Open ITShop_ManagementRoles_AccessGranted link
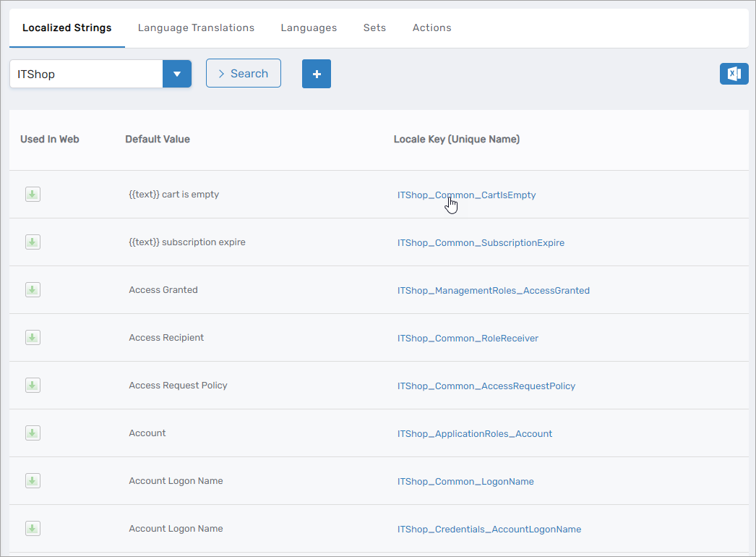Screen dimensions: 756x557 pos(493,291)
